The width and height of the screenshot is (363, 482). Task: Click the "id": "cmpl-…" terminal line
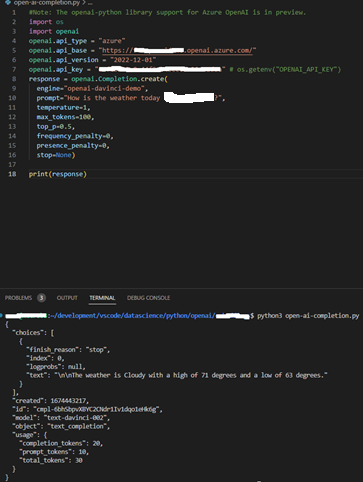click(87, 409)
